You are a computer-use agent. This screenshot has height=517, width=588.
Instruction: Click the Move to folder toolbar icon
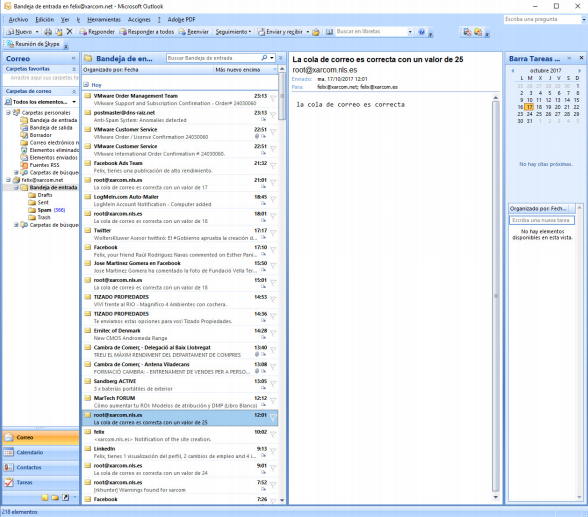(x=59, y=32)
